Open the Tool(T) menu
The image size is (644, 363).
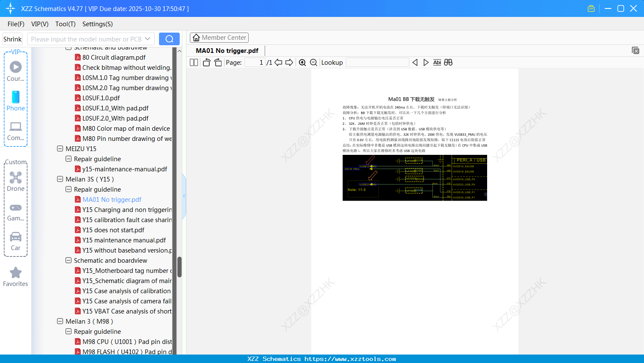point(66,24)
